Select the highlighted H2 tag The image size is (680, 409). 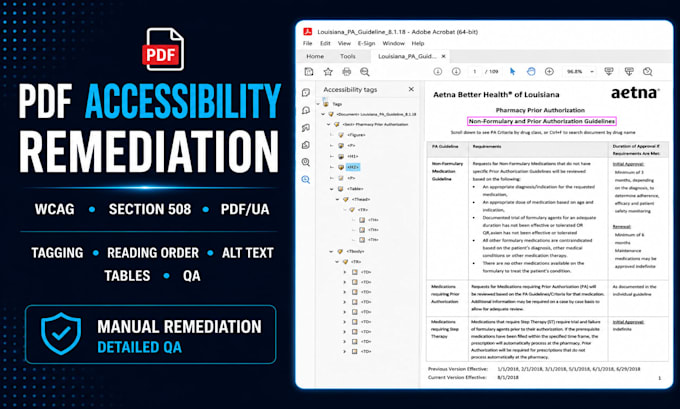pyautogui.click(x=353, y=167)
